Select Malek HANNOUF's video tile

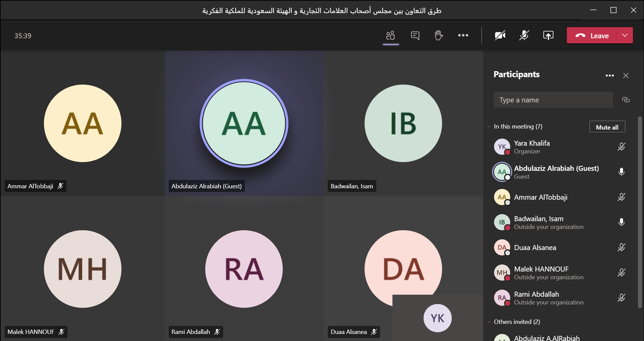[x=83, y=269]
